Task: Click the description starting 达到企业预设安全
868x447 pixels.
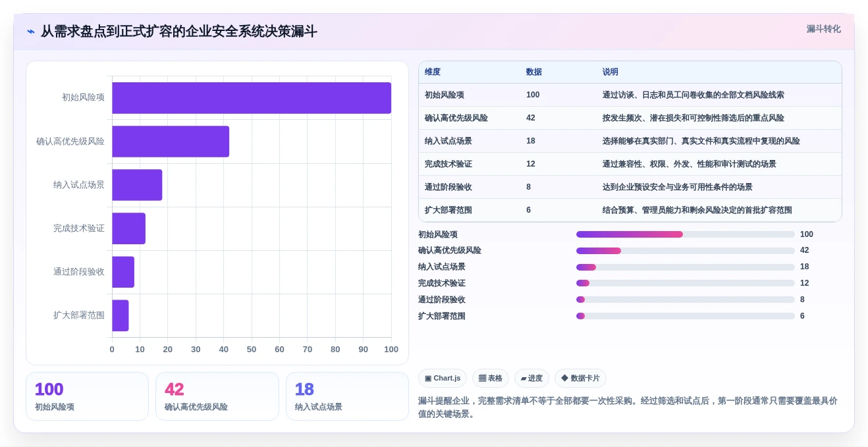Action: [678, 187]
